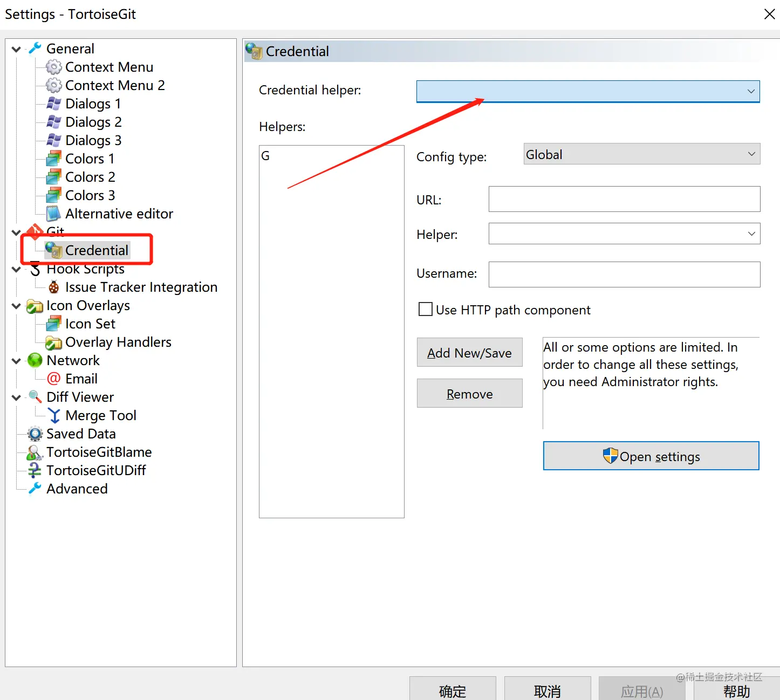Viewport: 780px width, 700px height.
Task: Click the TortoiseGitBlame icon
Action: [35, 452]
